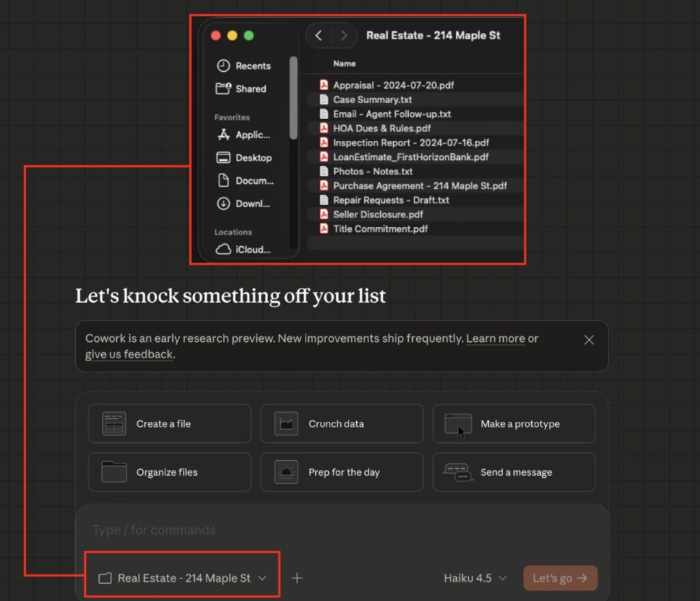Click the Make a prototype window icon

click(458, 424)
